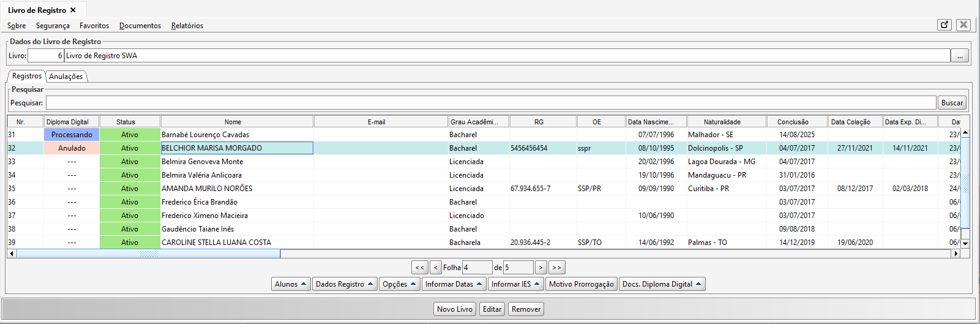Close the panel with the X icon

pos(963,24)
